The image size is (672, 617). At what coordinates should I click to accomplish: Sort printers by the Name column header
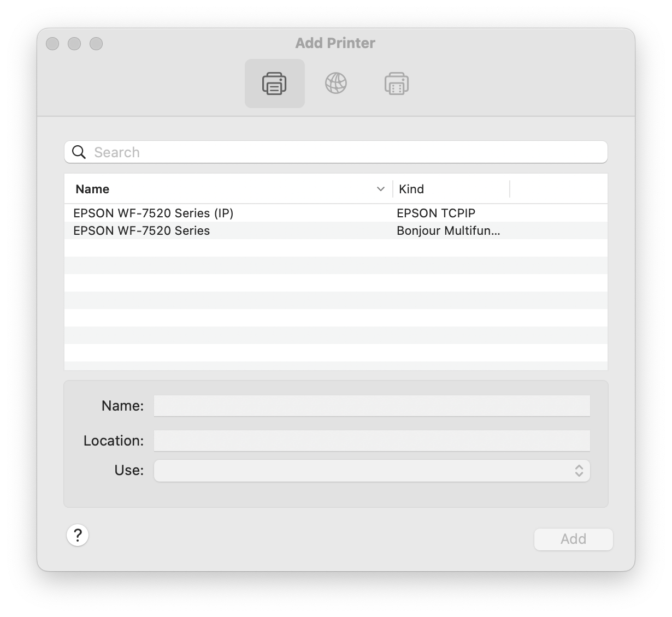pos(92,189)
